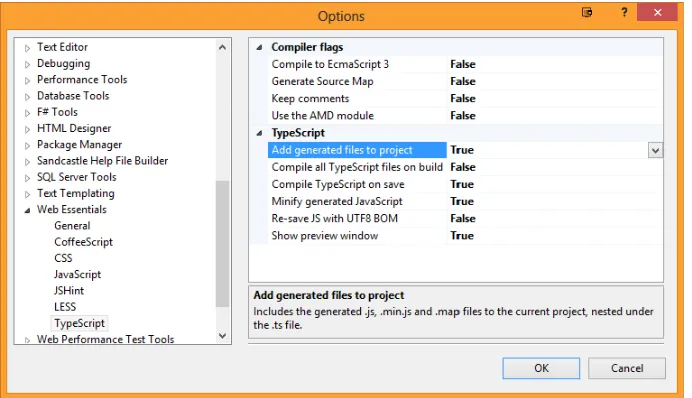The image size is (692, 398).
Task: Click Re-save JS with UTF8 BOM property
Action: coord(335,218)
